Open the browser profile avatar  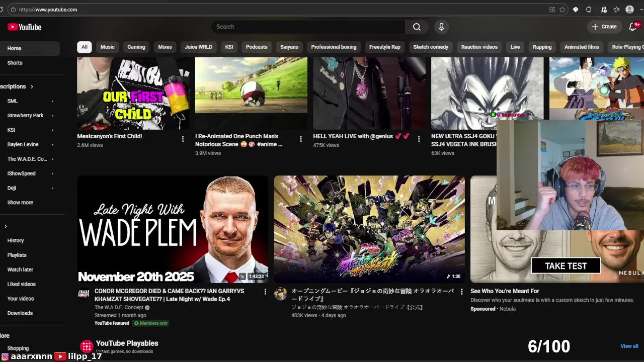click(x=629, y=10)
